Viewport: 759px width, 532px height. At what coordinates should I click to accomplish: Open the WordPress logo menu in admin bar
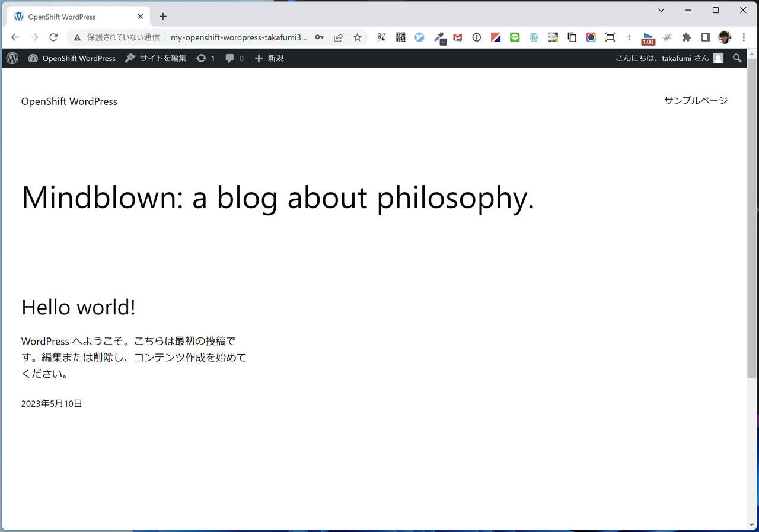click(x=12, y=58)
